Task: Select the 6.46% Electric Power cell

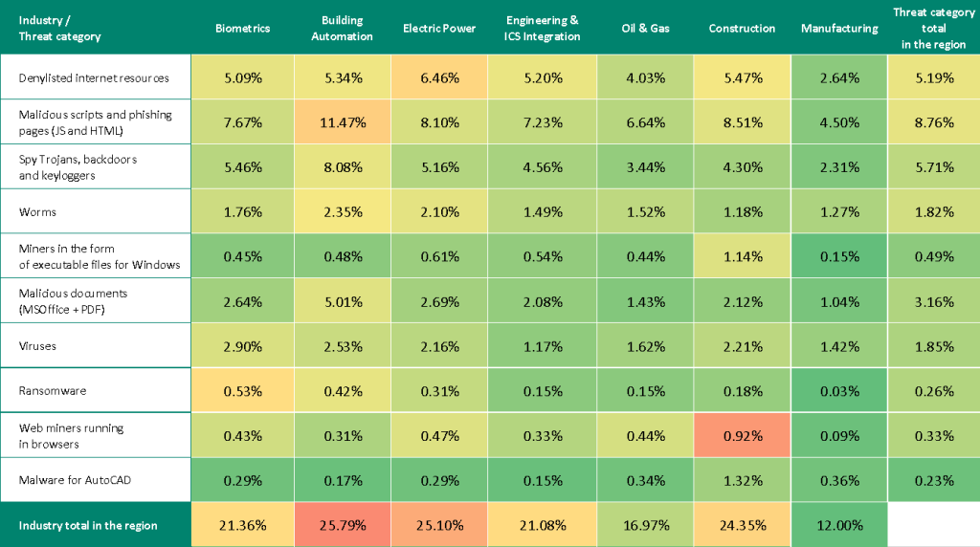Action: [439, 78]
